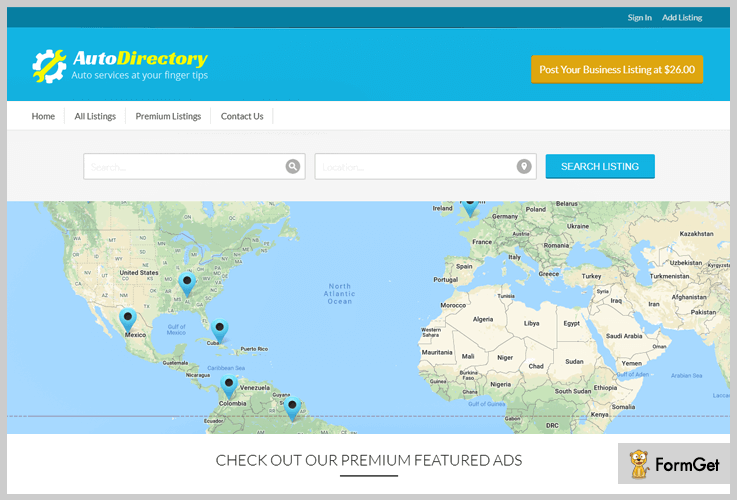The height and width of the screenshot is (500, 737).
Task: Click the Puerto Rico label on the map
Action: pyautogui.click(x=254, y=349)
